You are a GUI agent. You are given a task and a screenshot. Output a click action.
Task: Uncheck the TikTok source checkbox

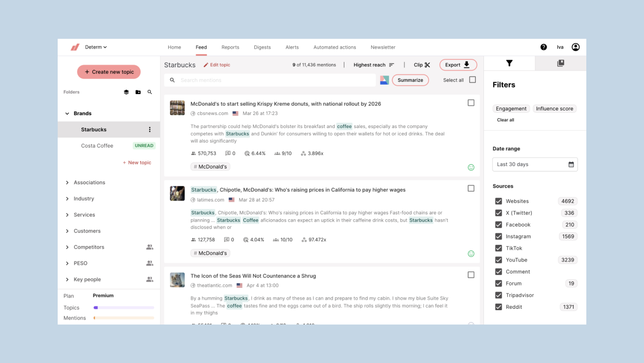tap(499, 248)
